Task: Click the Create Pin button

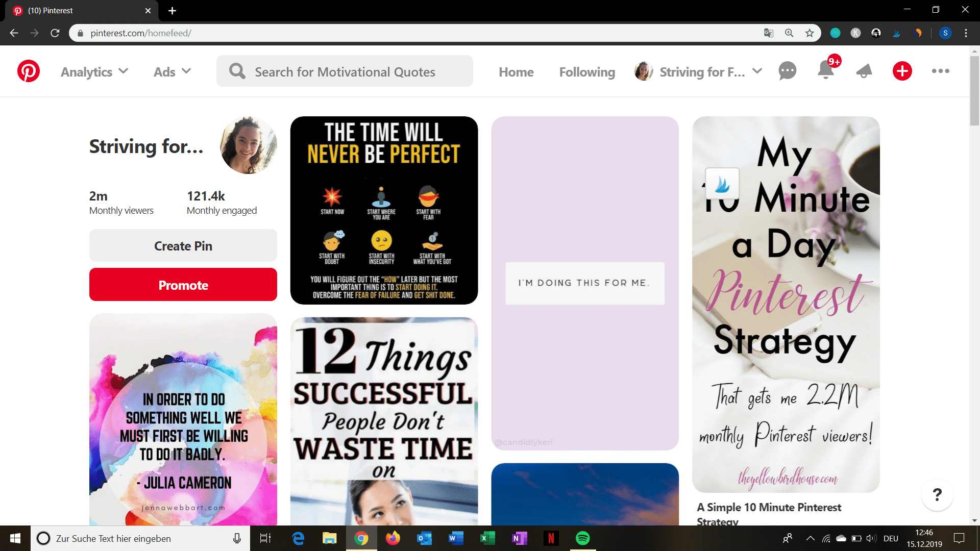Action: point(183,245)
